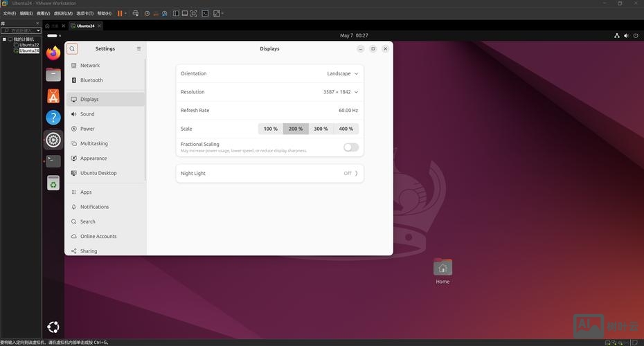644x346 pixels.
Task: Open the Resolution 3587 × 1842 dropdown
Action: 341,92
